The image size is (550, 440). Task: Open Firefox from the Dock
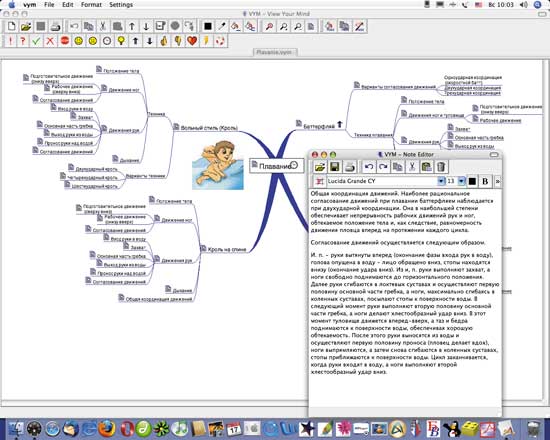pyautogui.click(x=107, y=428)
